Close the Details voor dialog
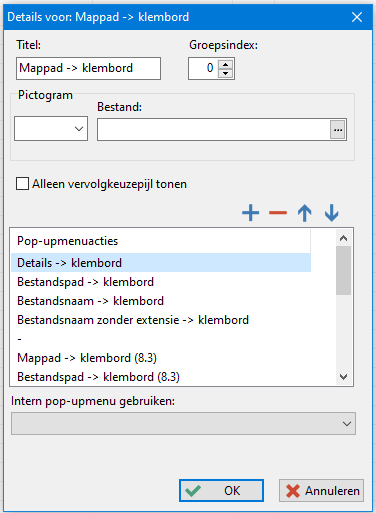The width and height of the screenshot is (376, 513). pos(357,17)
